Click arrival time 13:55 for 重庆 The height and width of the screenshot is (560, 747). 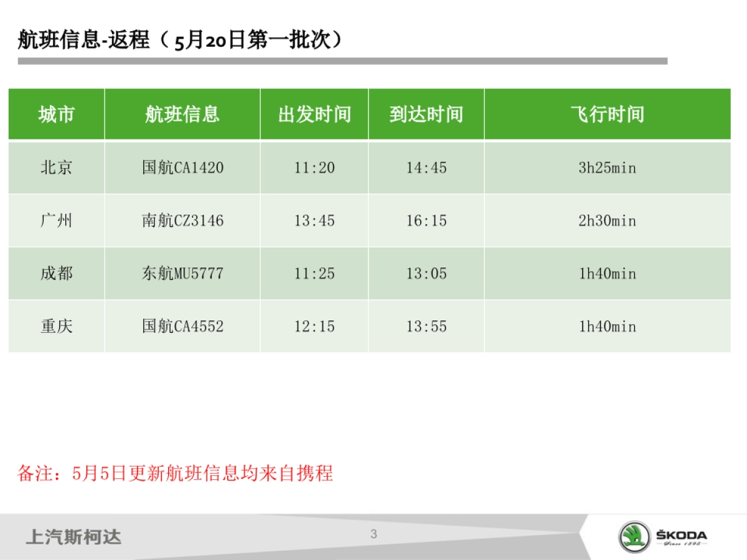pos(426,326)
